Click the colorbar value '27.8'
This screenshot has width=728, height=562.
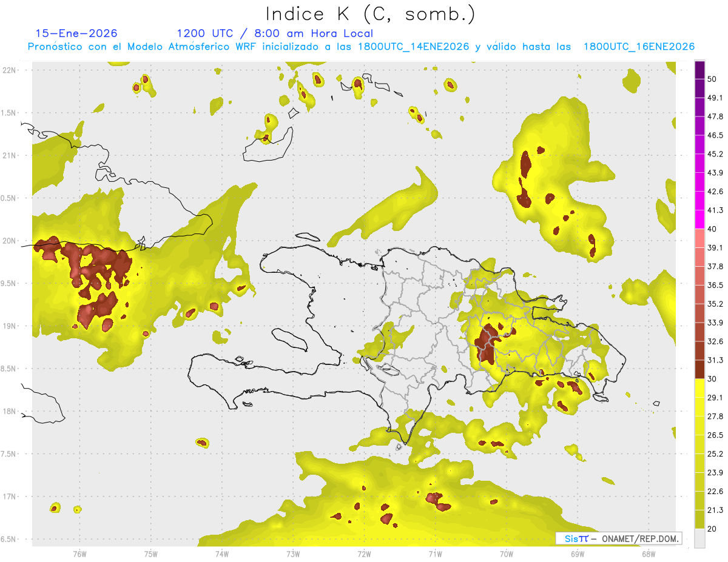point(715,416)
